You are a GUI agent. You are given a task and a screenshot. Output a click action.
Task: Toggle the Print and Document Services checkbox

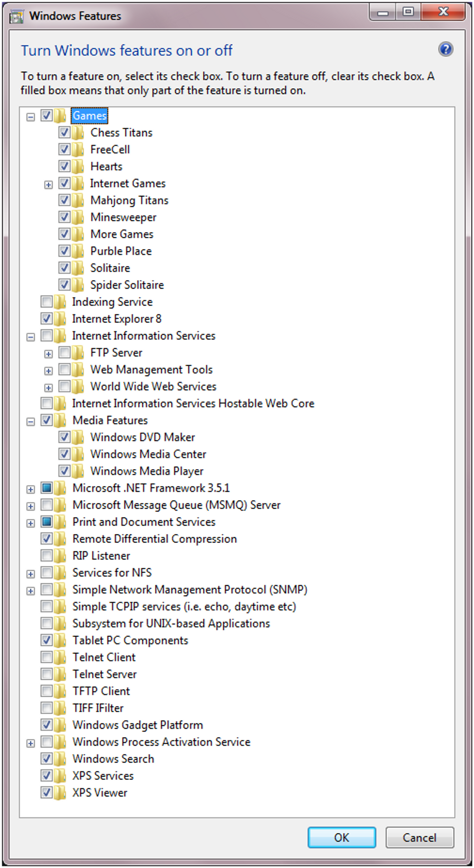[x=46, y=522]
